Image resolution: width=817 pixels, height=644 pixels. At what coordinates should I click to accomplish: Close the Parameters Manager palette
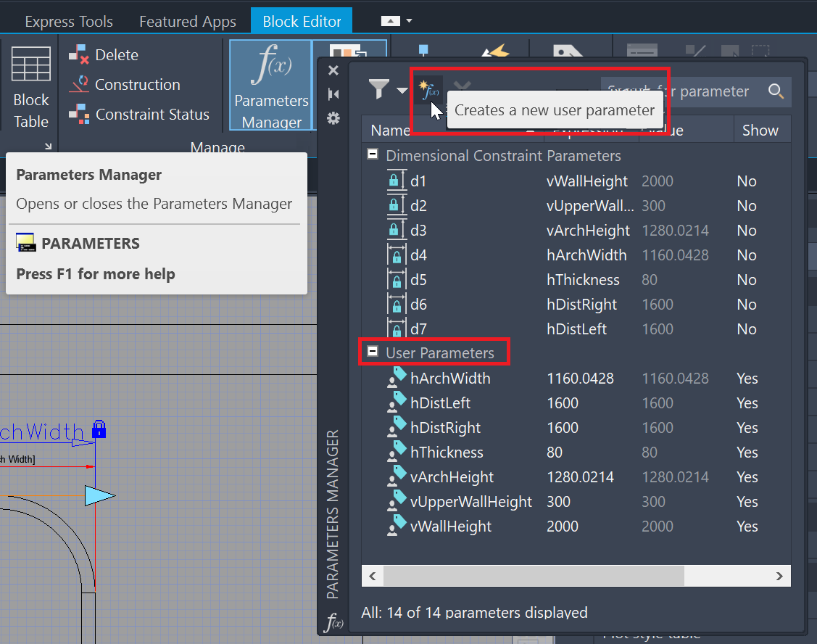click(333, 70)
